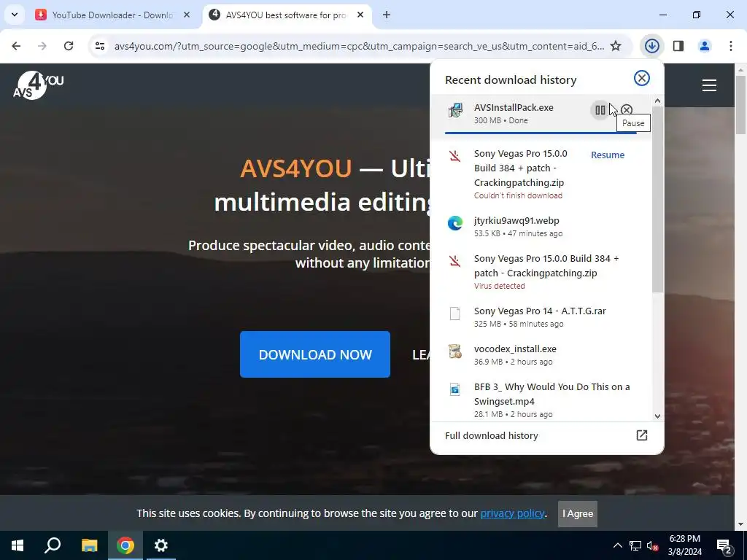This screenshot has width=747, height=560.
Task: Open the Chrome downloads toolbar icon
Action: coord(651,46)
